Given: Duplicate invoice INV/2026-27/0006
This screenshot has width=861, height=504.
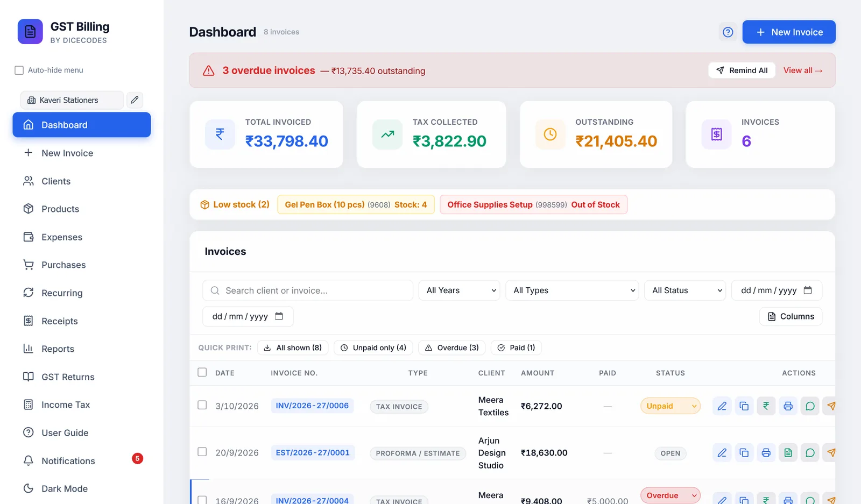Looking at the screenshot, I should (x=744, y=406).
